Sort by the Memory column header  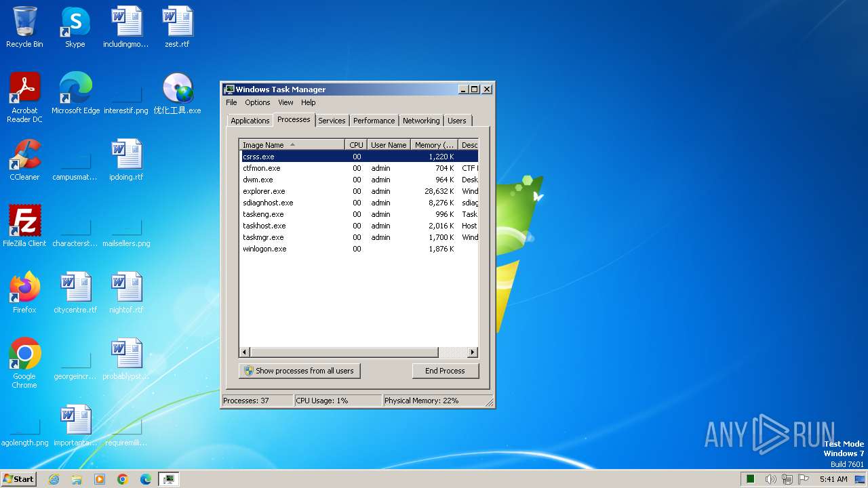(x=435, y=145)
